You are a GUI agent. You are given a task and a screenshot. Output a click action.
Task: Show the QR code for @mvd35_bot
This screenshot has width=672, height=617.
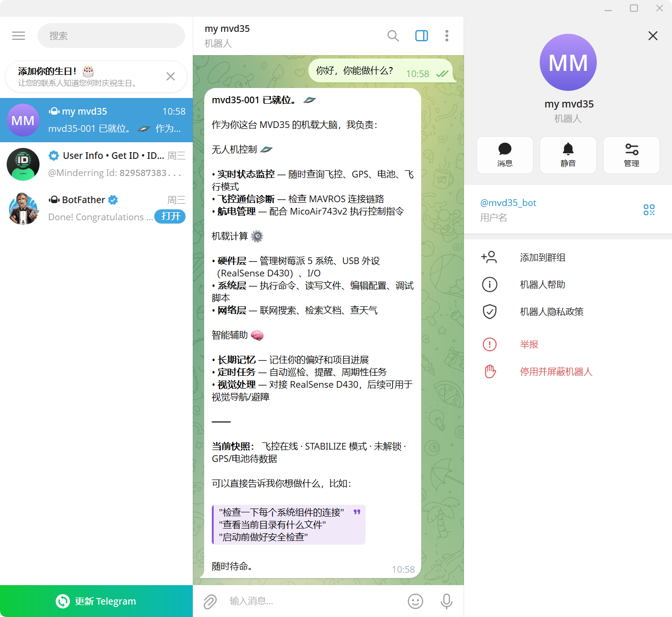(649, 210)
